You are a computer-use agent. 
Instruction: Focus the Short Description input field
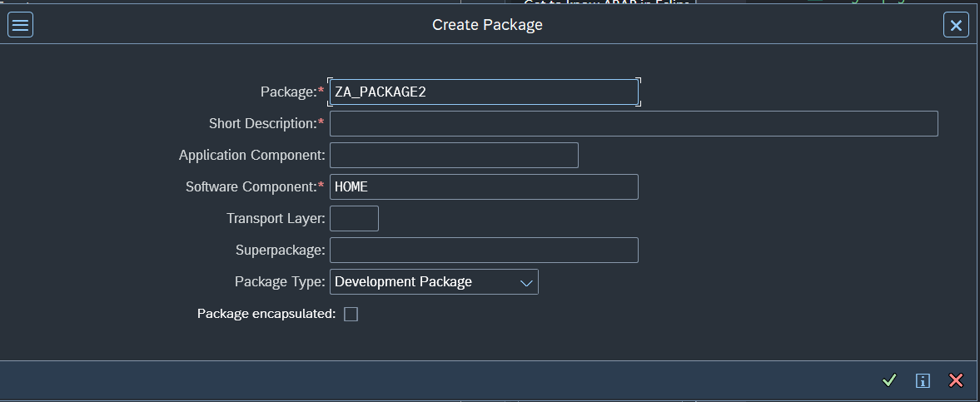coord(633,124)
